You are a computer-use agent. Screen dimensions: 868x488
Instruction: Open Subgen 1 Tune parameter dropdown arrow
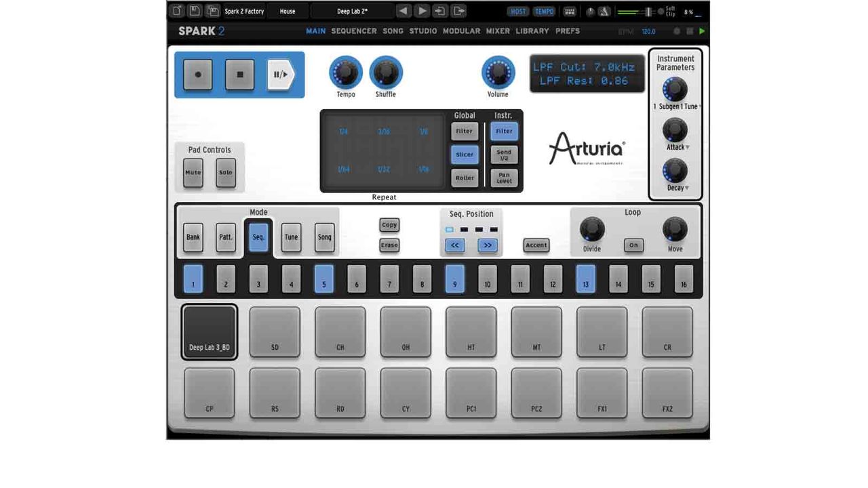(700, 107)
